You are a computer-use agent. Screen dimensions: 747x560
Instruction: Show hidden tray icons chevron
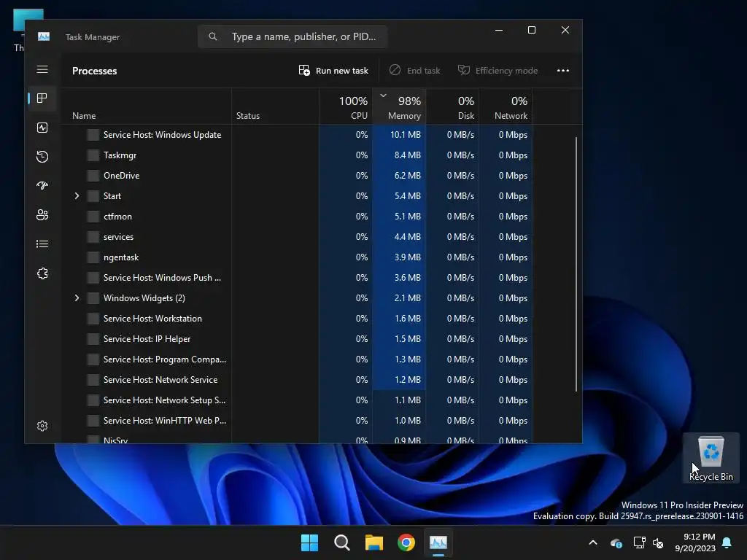point(593,542)
